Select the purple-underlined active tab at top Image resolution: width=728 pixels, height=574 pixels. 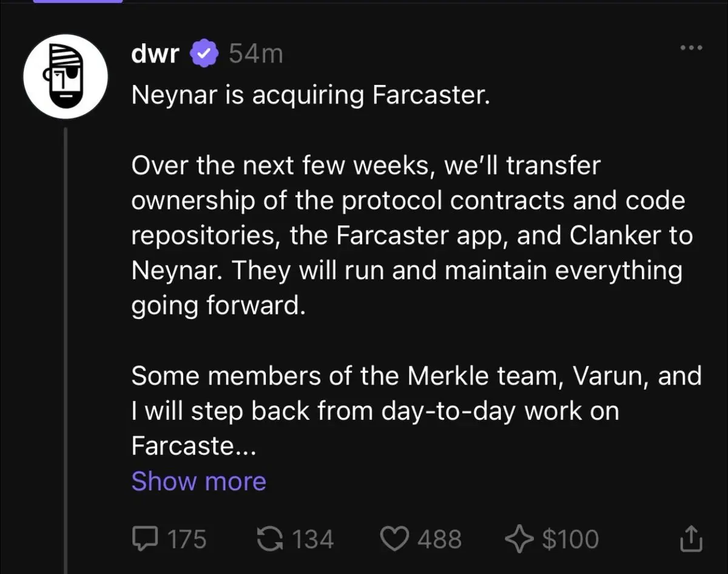click(78, 2)
